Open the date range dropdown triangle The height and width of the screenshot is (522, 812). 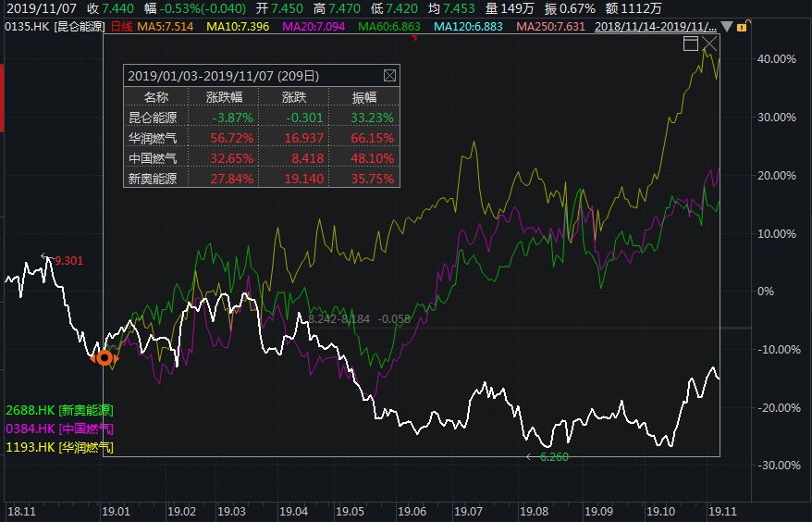pyautogui.click(x=726, y=27)
